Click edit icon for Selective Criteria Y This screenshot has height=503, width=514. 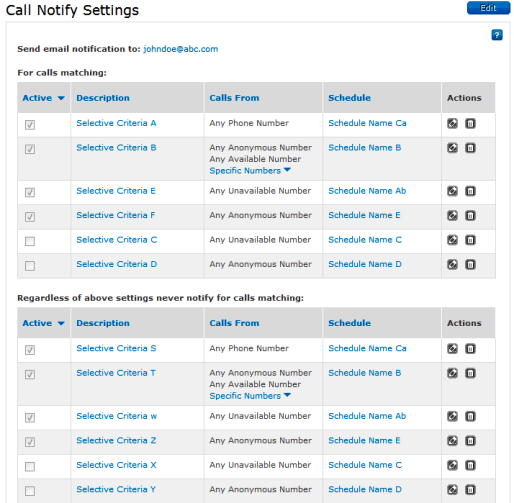(x=452, y=490)
